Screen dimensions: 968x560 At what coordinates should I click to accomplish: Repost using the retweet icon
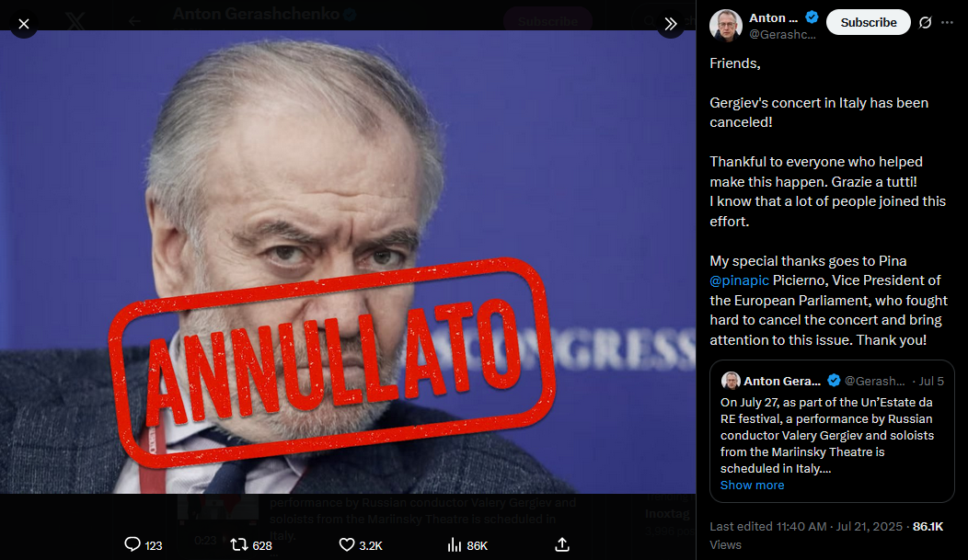pyautogui.click(x=238, y=544)
